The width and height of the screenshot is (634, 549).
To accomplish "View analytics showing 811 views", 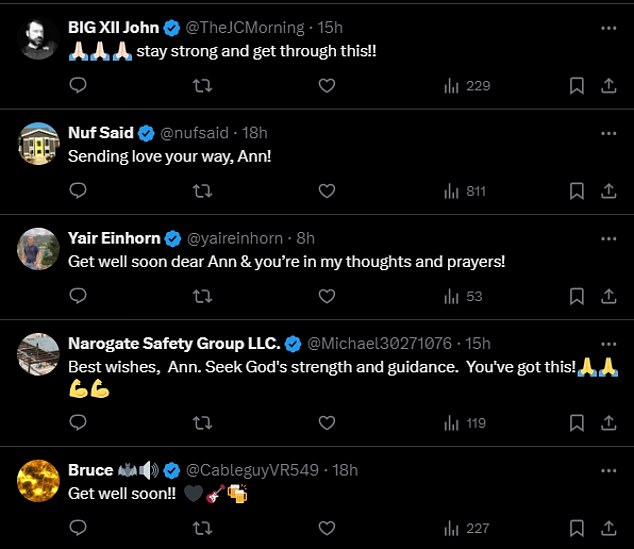I will coord(465,191).
